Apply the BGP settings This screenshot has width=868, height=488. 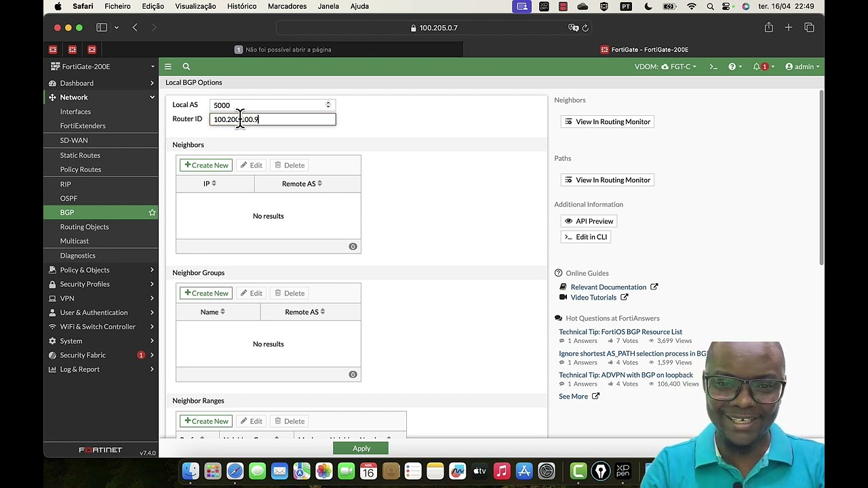pos(361,449)
